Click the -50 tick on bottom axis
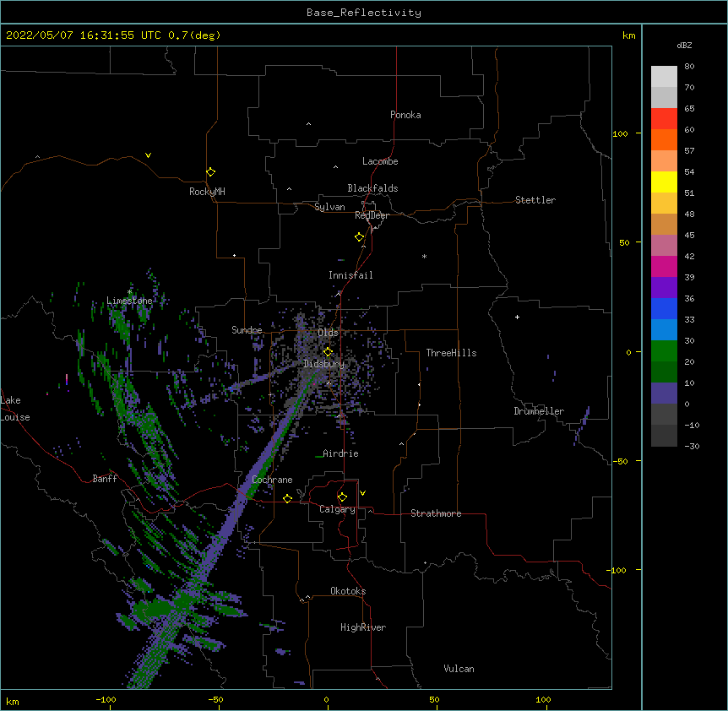 click(x=215, y=699)
